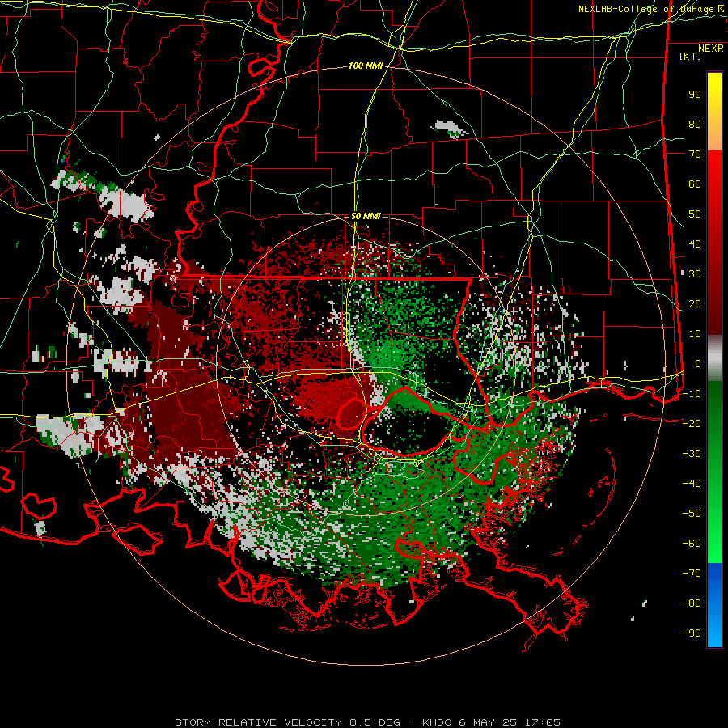Select the -30 value on velocity scale

[692, 454]
